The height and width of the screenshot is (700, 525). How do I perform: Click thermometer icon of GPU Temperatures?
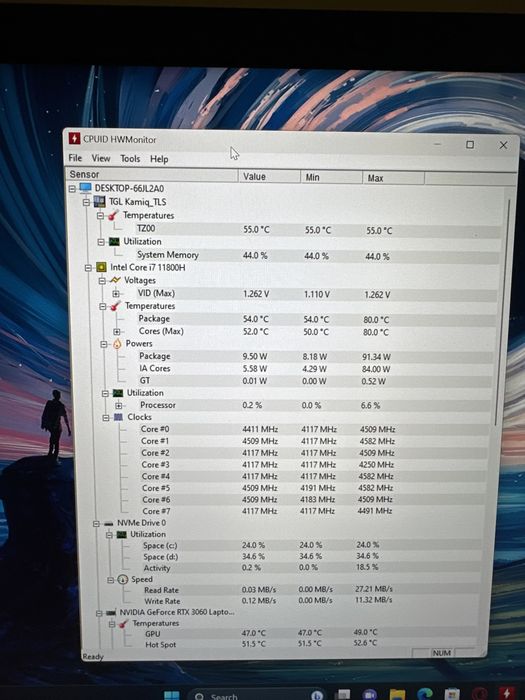[x=124, y=624]
